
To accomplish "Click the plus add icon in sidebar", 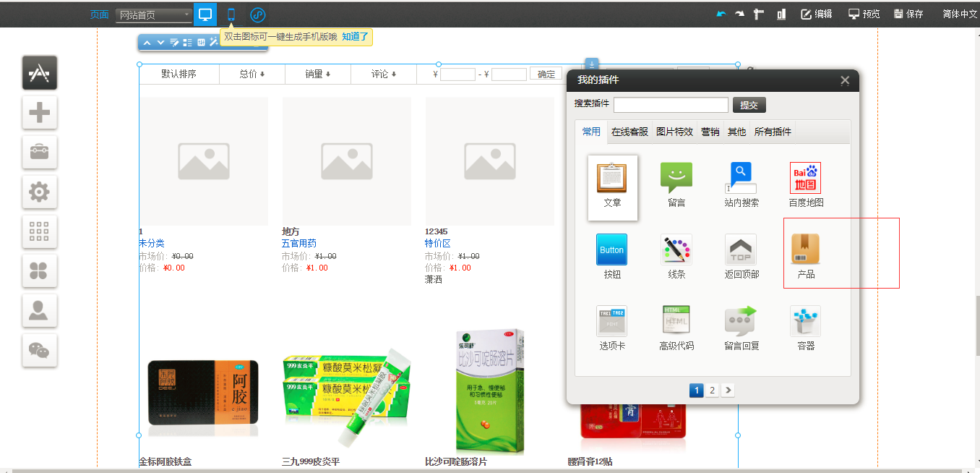I will (39, 112).
